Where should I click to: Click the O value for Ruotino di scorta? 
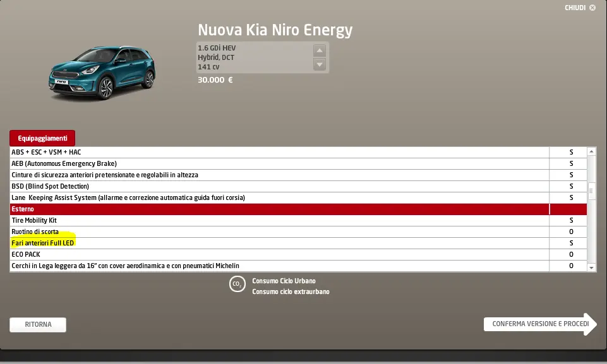point(571,232)
